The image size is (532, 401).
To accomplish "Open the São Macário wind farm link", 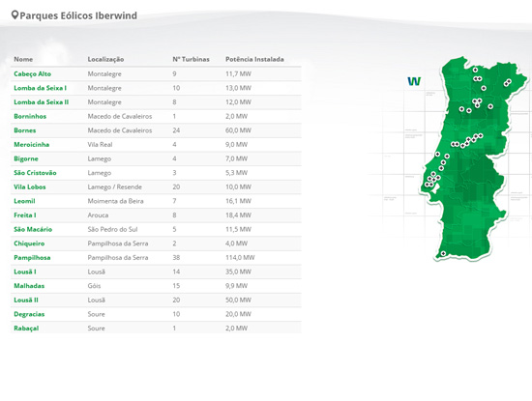I will 33,229.
